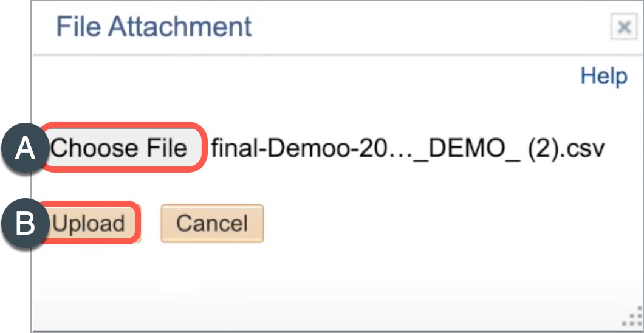Click the dark B step indicator
644x333 pixels.
pos(26,224)
